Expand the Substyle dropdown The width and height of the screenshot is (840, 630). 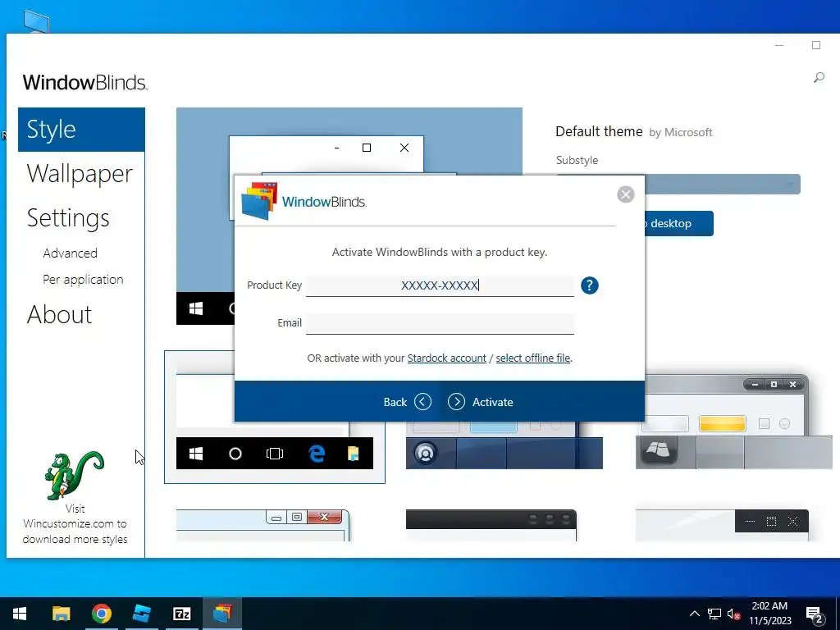pyautogui.click(x=722, y=185)
